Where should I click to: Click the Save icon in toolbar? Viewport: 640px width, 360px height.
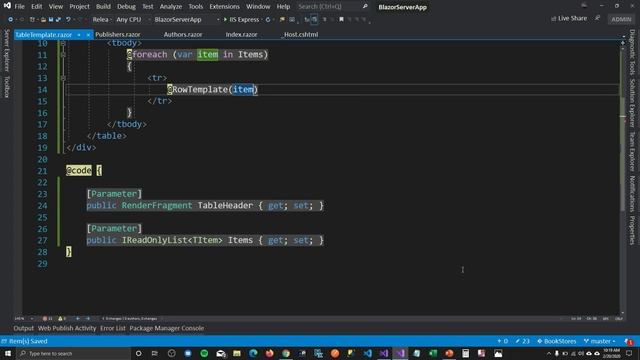(51, 19)
